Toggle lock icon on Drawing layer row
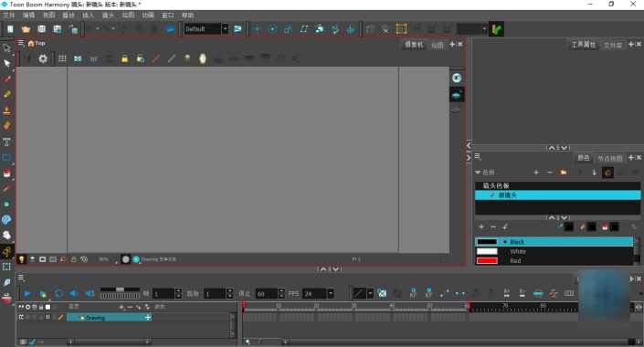Screen dimensions: 644x347 click(41, 318)
